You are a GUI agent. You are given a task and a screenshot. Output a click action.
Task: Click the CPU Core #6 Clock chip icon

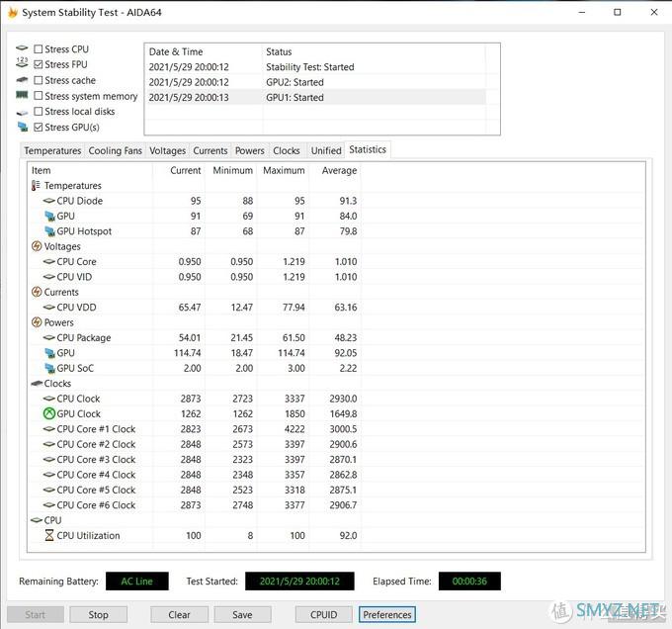tap(49, 505)
